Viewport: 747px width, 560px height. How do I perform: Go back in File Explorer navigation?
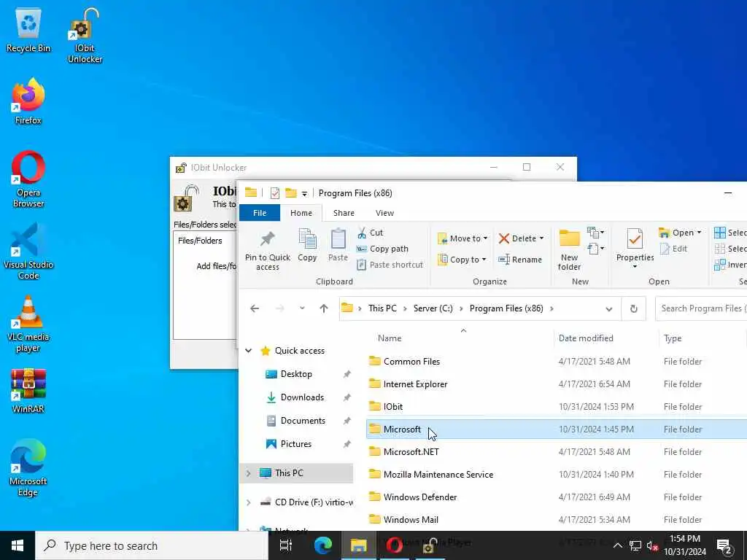pyautogui.click(x=255, y=308)
